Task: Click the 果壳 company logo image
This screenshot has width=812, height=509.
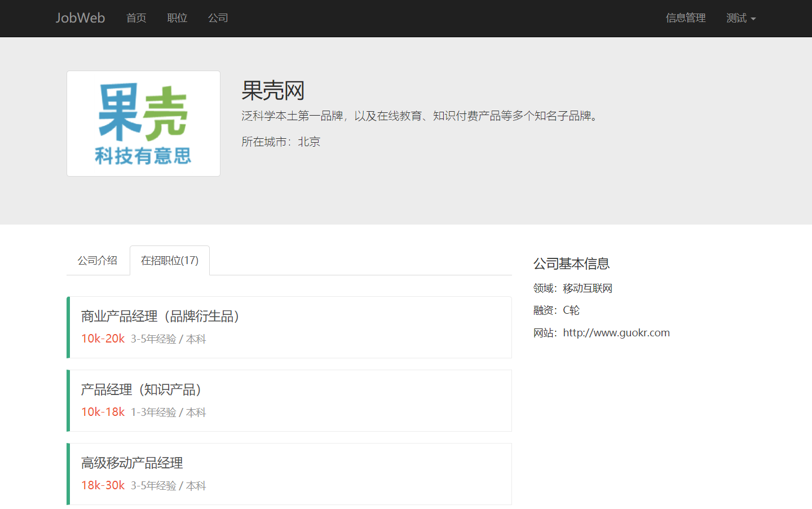Action: click(143, 124)
